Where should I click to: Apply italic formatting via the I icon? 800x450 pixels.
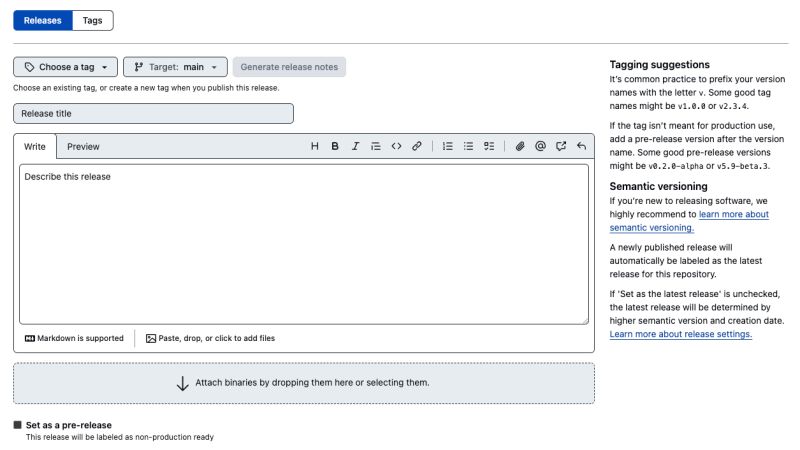tap(356, 146)
